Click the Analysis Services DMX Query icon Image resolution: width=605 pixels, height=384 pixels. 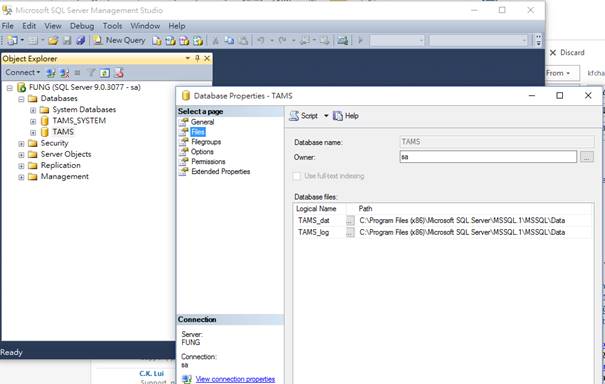click(184, 41)
